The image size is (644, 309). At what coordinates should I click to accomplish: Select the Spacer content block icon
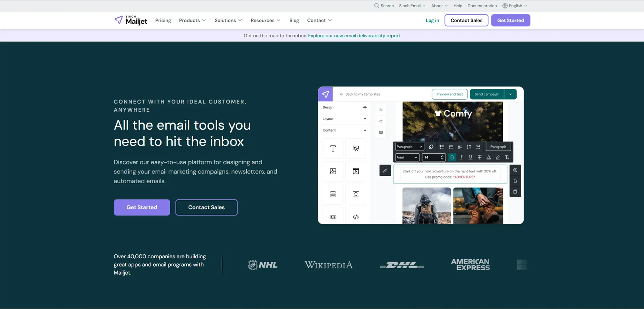(x=356, y=194)
